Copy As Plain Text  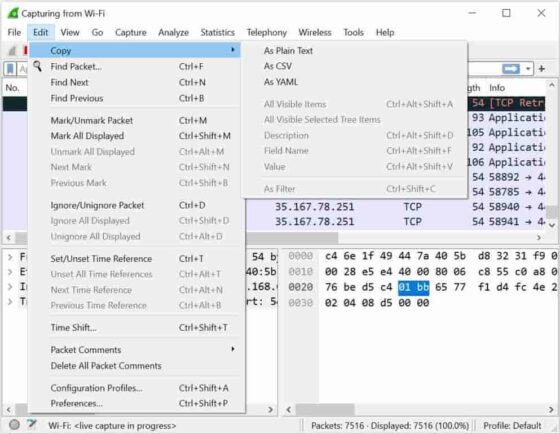288,51
